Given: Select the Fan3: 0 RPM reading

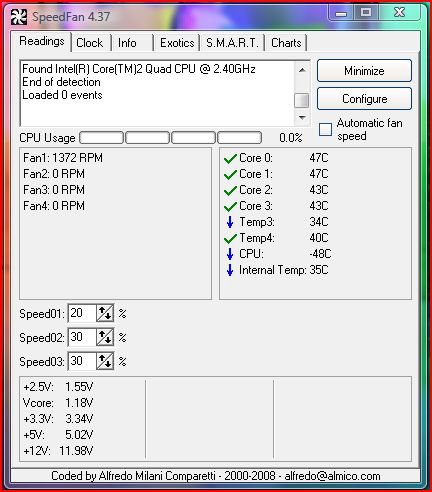Looking at the screenshot, I should (54, 190).
